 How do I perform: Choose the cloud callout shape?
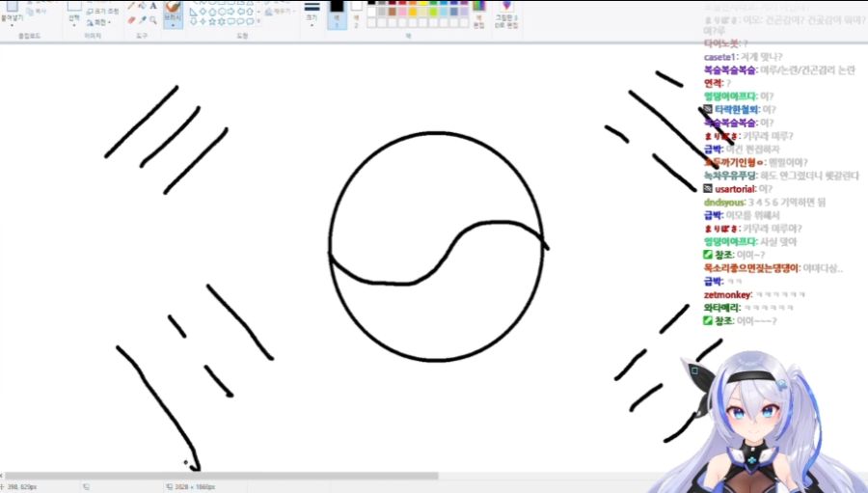click(x=250, y=21)
